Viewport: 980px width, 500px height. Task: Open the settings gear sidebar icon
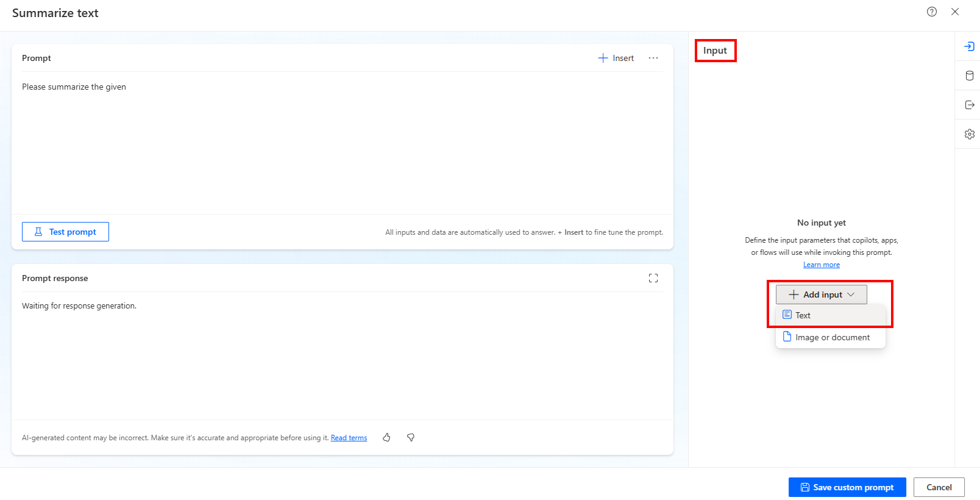coord(969,134)
